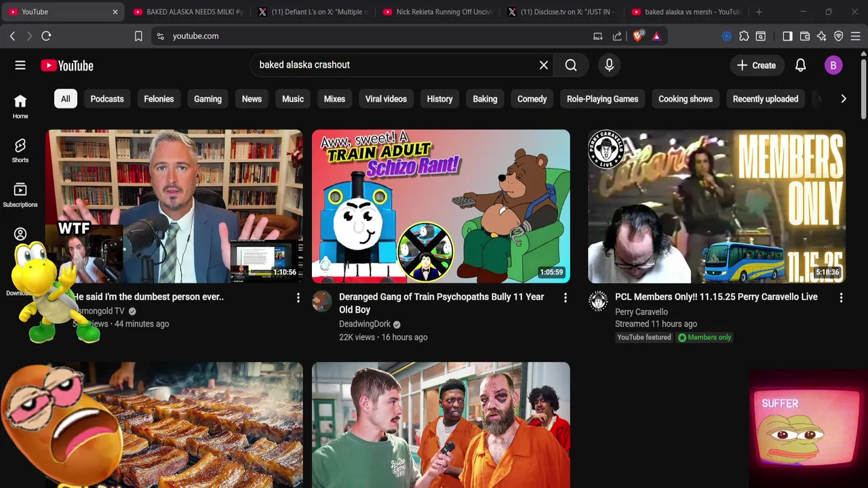This screenshot has height=488, width=868.
Task: Filter results by Podcasts
Action: [x=107, y=99]
